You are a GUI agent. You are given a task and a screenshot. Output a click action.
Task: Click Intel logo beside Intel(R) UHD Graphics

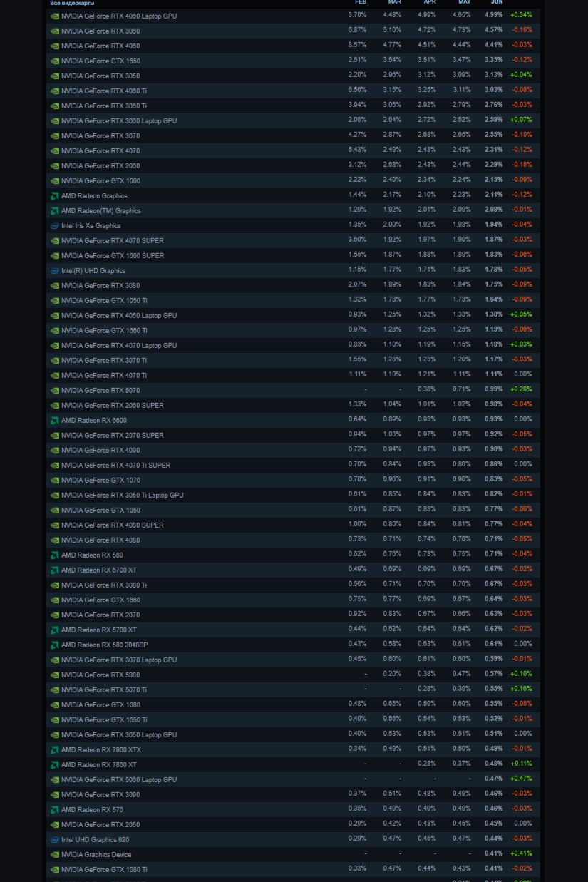(55, 270)
